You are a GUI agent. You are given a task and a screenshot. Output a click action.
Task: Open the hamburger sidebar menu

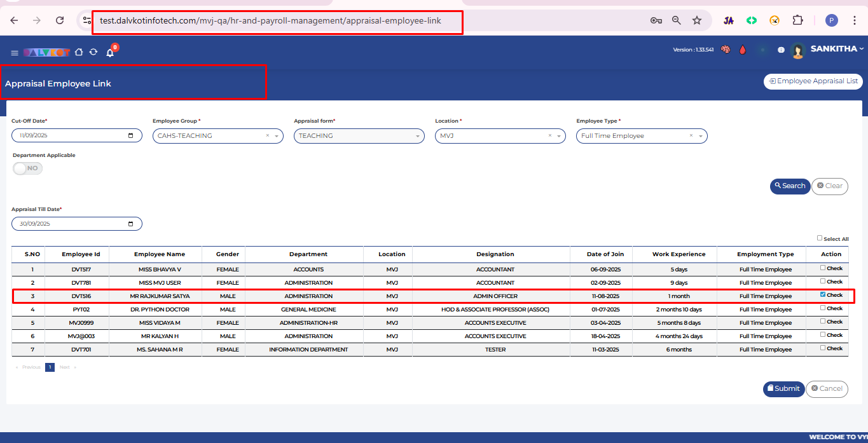pos(15,53)
